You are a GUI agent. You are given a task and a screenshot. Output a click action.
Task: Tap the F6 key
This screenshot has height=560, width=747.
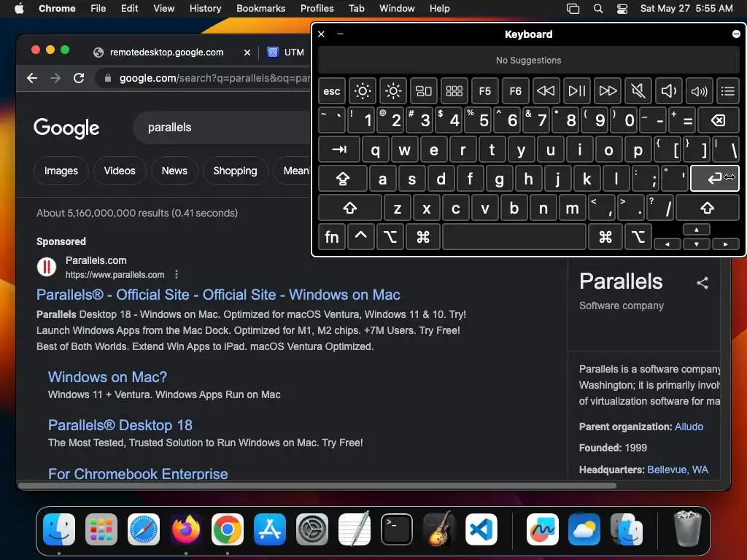click(516, 91)
